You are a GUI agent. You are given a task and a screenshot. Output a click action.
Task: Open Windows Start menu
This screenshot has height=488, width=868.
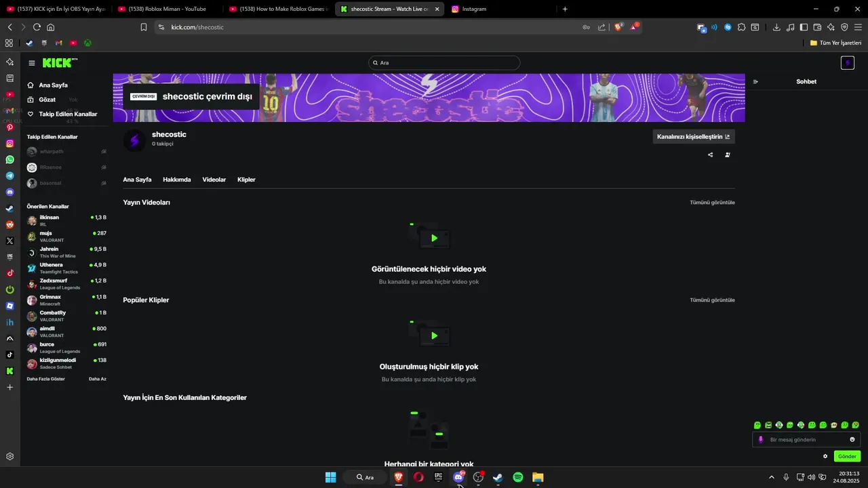tap(330, 477)
